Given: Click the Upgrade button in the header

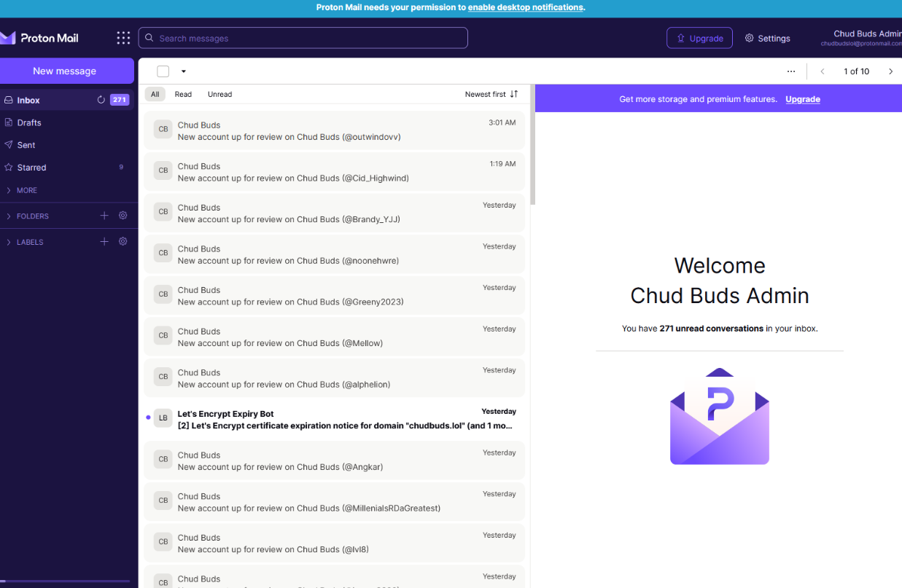Looking at the screenshot, I should click(699, 38).
